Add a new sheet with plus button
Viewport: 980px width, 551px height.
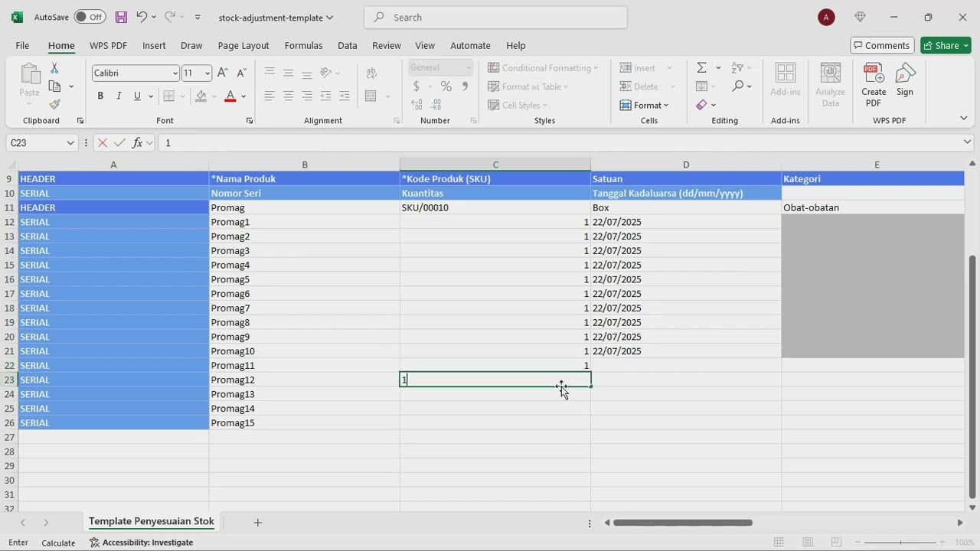(x=258, y=522)
